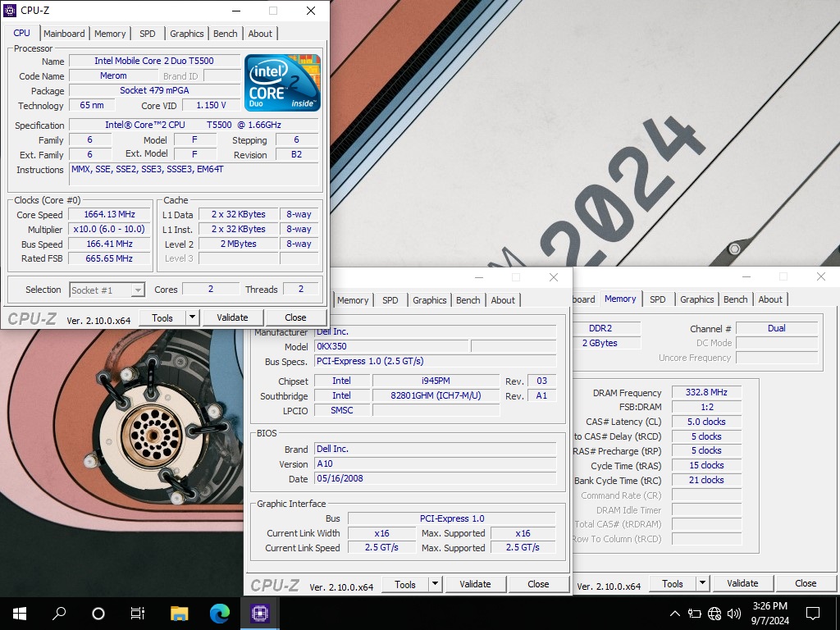Click the chipset value i945PM
This screenshot has width=840, height=630.
coord(436,381)
